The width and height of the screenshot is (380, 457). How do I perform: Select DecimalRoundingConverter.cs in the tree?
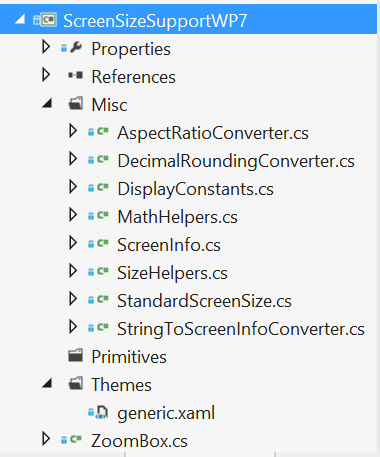[236, 161]
